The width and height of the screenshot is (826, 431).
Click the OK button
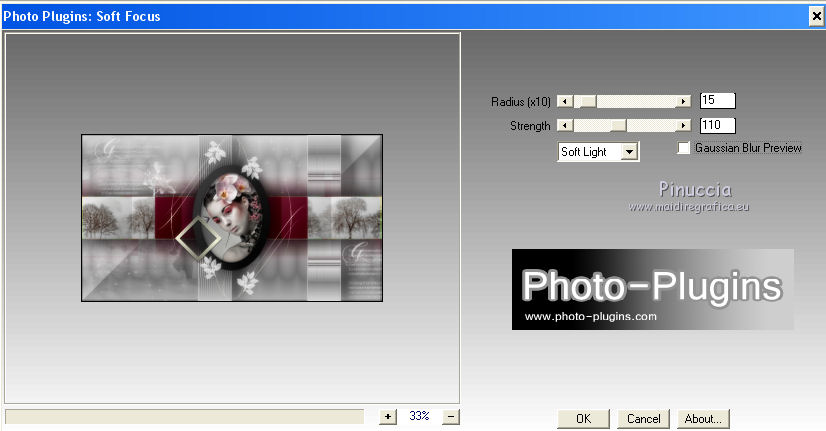(x=583, y=419)
